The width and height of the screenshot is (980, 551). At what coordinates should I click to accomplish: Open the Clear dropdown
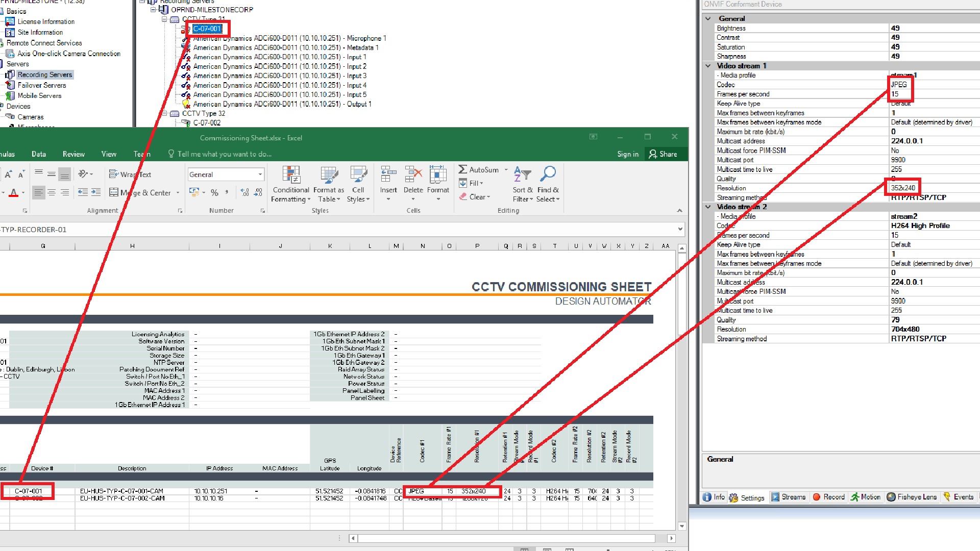[x=475, y=197]
